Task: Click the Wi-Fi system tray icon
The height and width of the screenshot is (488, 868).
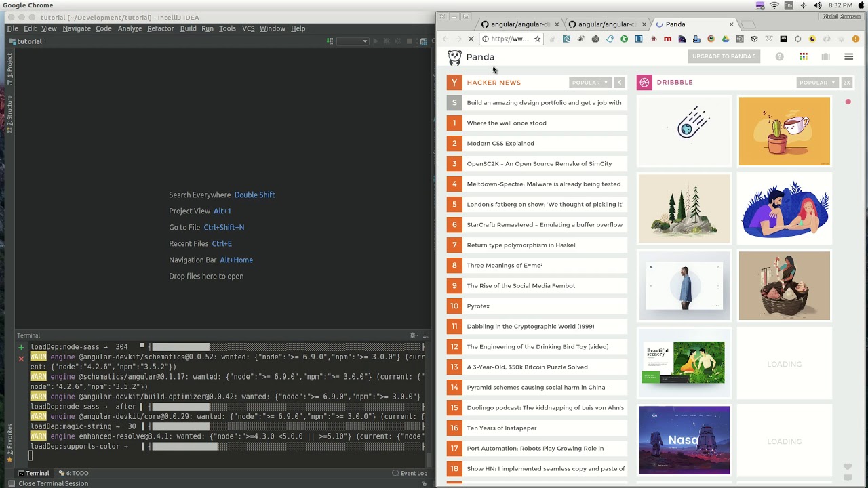Action: 774,5
